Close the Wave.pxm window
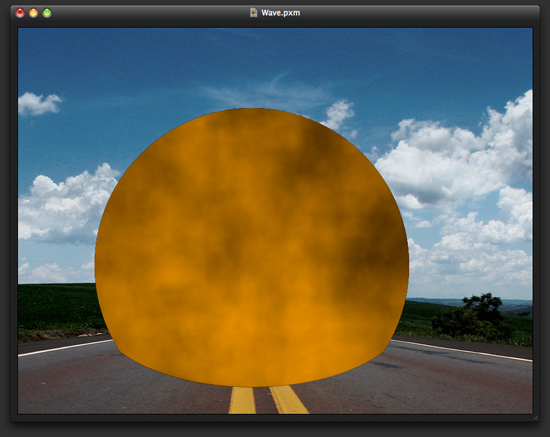Image resolution: width=550 pixels, height=437 pixels. (x=20, y=13)
